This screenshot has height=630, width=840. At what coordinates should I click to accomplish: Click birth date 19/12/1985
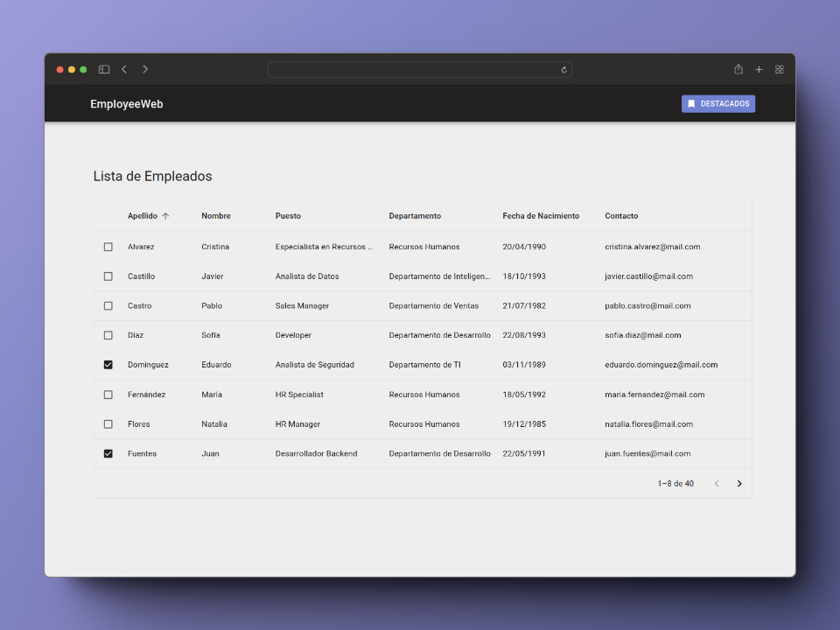(x=524, y=424)
